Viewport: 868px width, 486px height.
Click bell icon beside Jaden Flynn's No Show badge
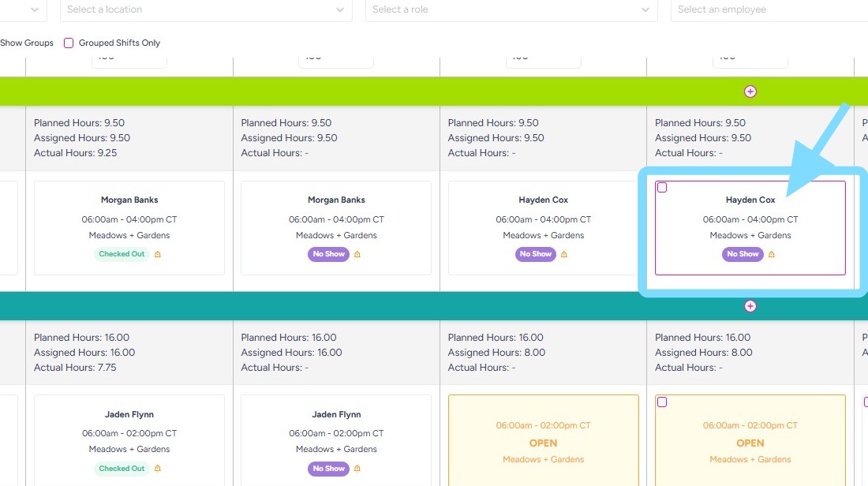click(x=357, y=469)
